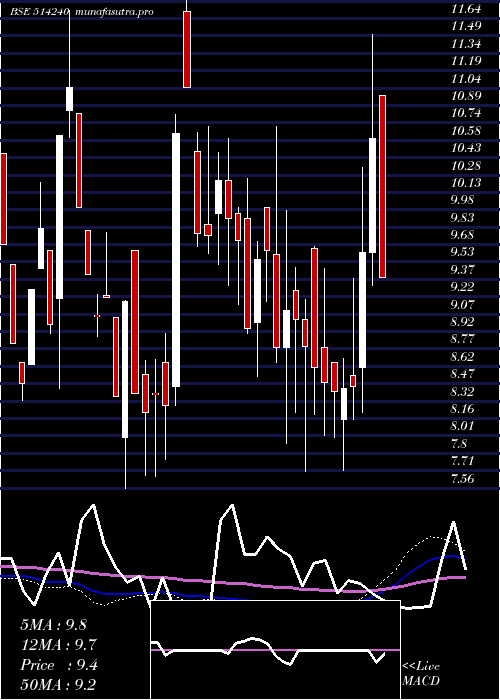Viewport: 500px width, 700px height.
Task: Select the 11.64 price axis label
Action: tap(466, 9)
